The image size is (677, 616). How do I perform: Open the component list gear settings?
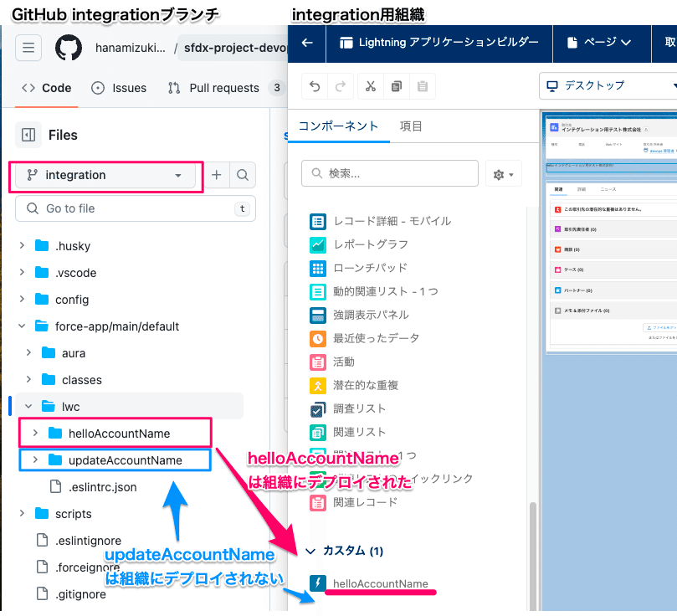coord(504,174)
